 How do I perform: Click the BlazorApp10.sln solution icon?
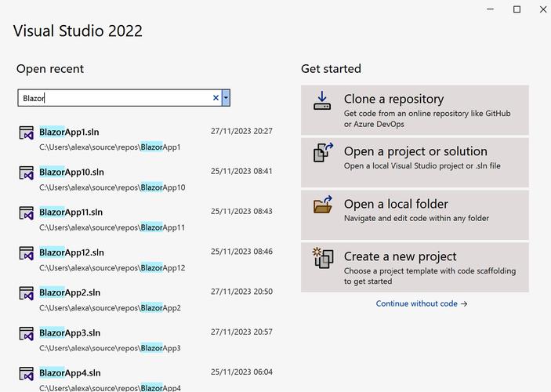click(27, 173)
